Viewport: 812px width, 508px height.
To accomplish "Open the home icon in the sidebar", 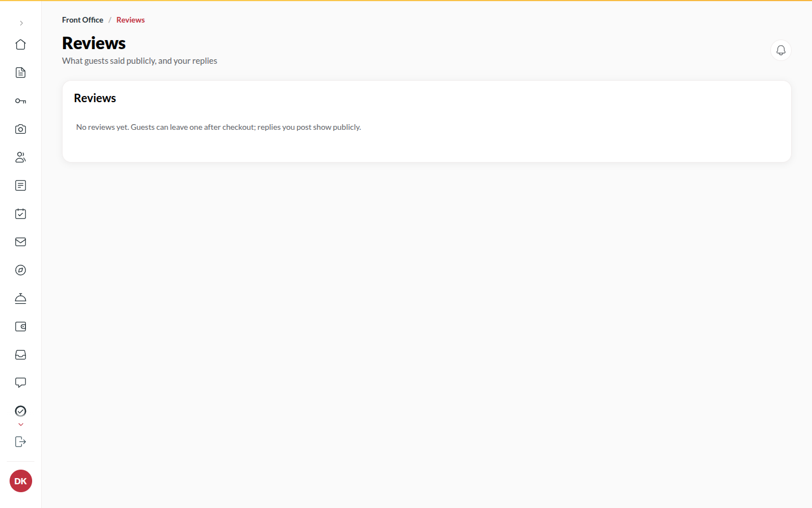I will click(21, 45).
